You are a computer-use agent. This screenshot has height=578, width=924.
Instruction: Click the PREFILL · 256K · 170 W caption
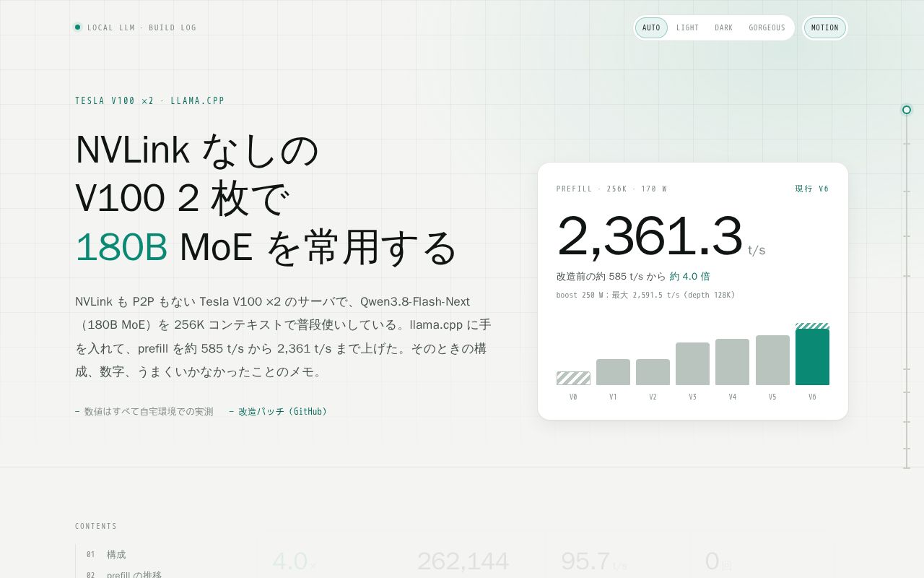click(x=611, y=189)
